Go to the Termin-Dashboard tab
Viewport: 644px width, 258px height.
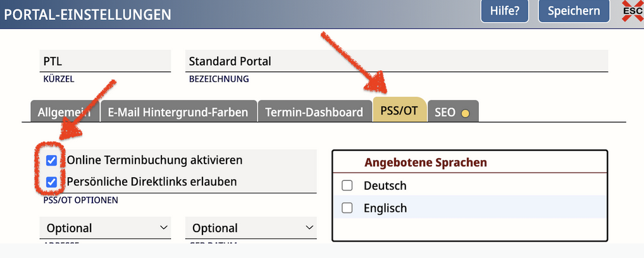pos(314,112)
